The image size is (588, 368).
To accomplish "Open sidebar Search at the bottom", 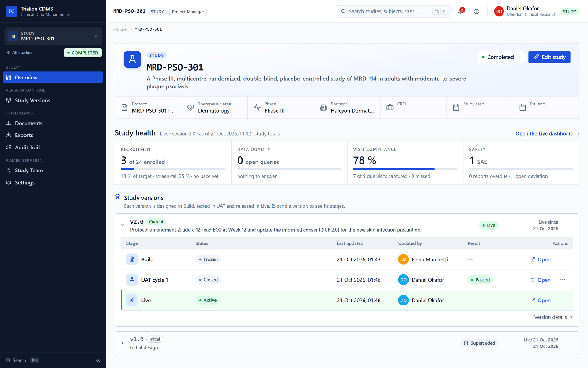I will [x=23, y=360].
